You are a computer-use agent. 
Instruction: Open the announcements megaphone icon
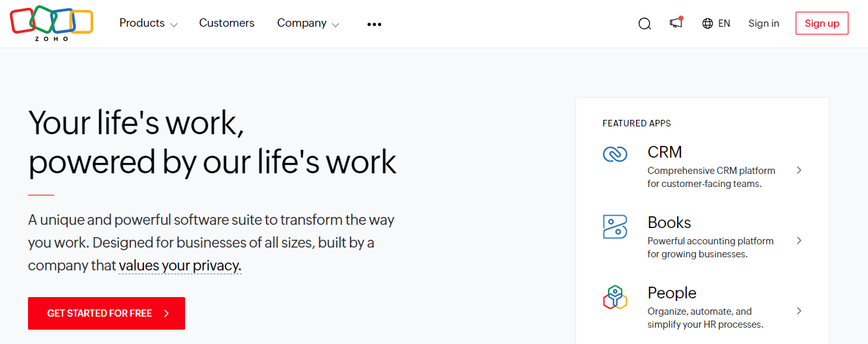tap(676, 23)
